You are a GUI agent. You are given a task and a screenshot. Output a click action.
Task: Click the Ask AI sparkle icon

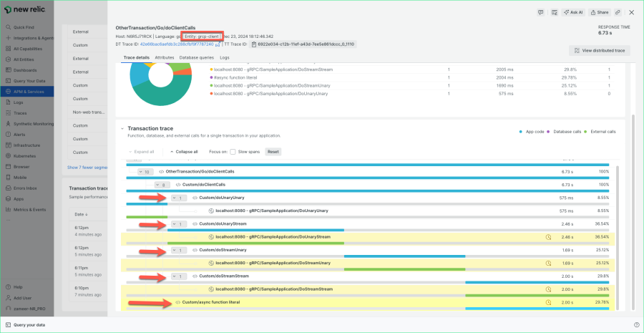pos(565,12)
